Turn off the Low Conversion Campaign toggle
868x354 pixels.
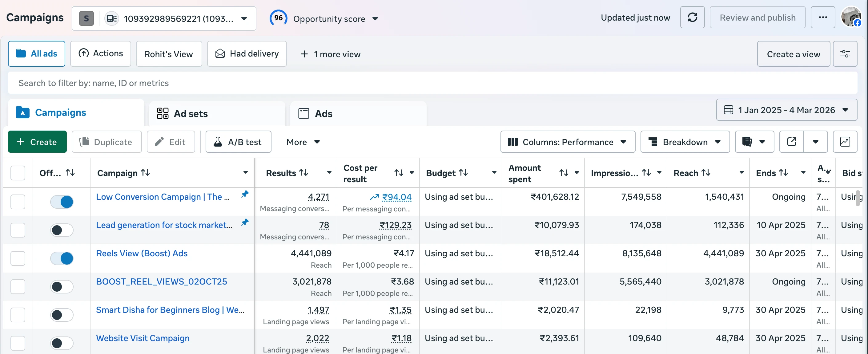62,202
